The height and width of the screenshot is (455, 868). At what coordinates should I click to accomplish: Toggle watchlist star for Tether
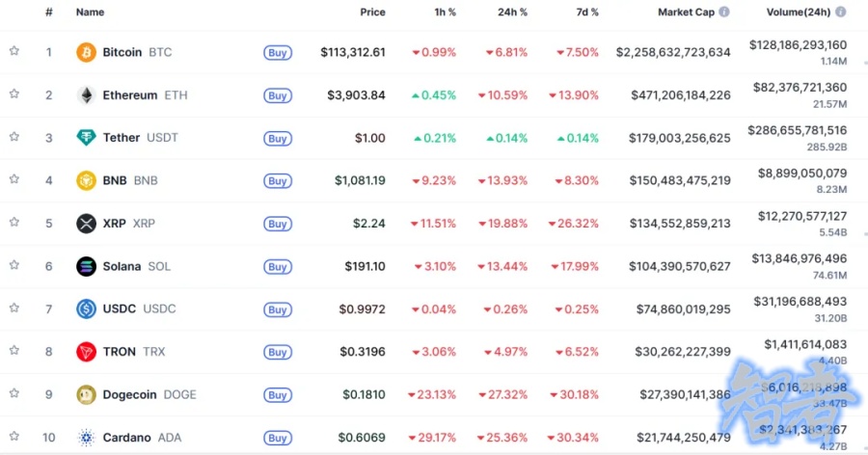click(14, 138)
